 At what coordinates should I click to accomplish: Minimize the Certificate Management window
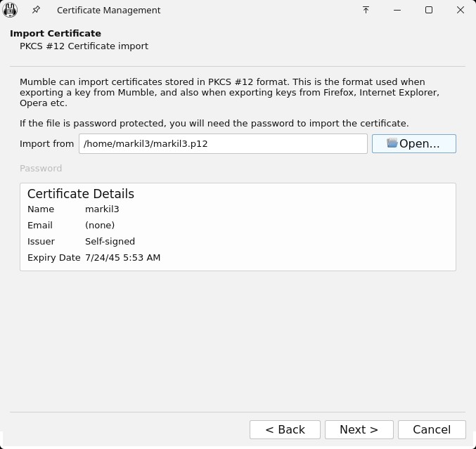397,10
